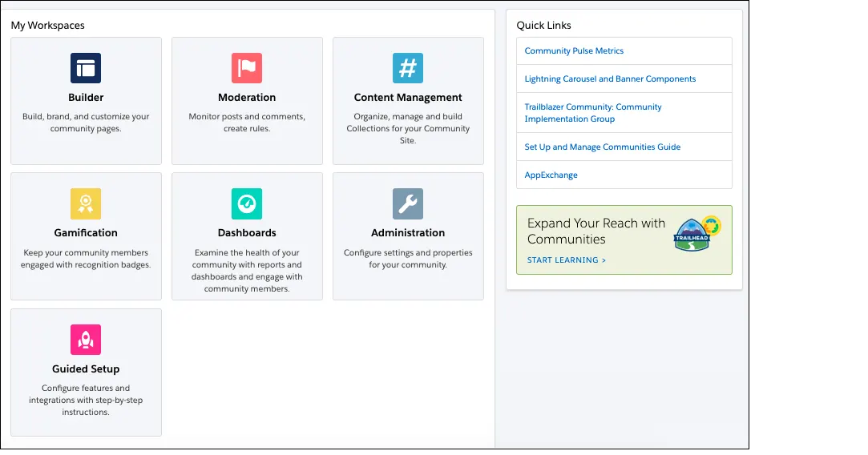Open the Builder workspace icon

(86, 68)
